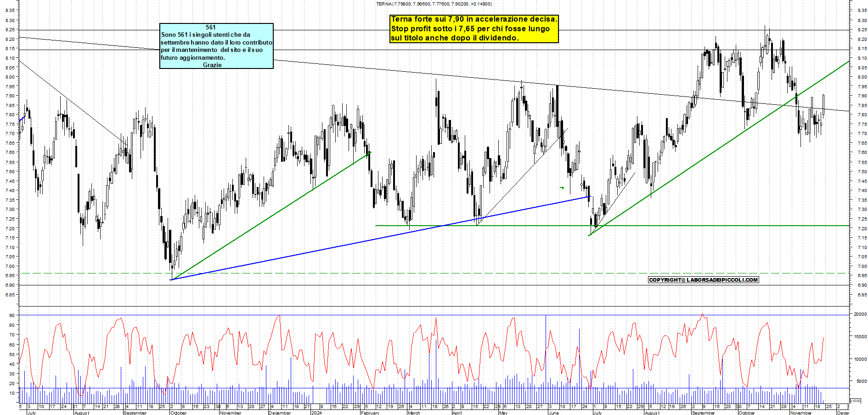
Task: Click the 50 level on oscillator scale
Action: (11, 354)
